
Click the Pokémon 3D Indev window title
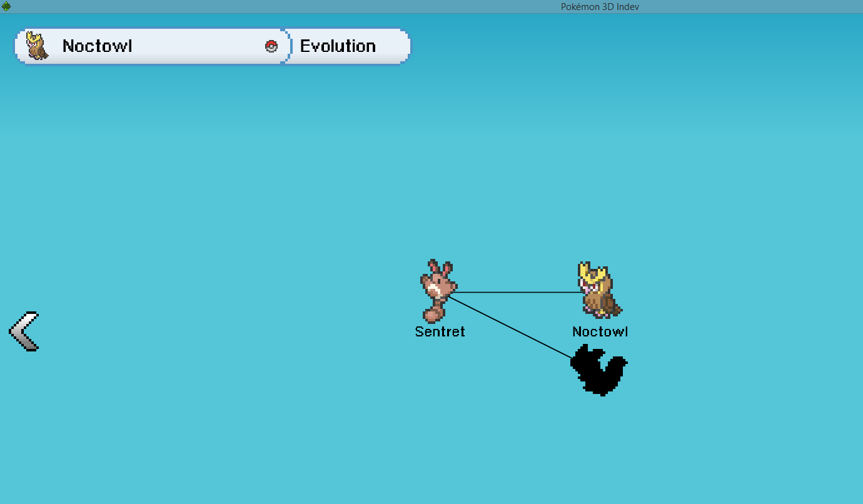pos(600,6)
